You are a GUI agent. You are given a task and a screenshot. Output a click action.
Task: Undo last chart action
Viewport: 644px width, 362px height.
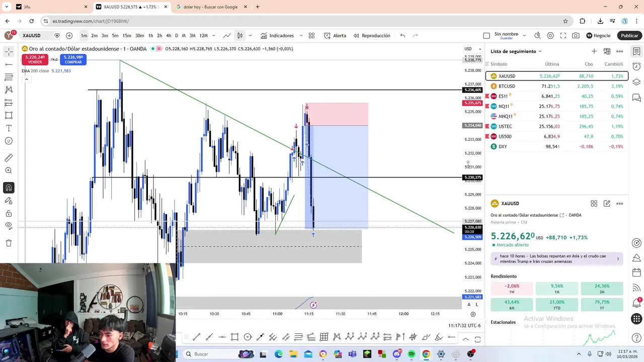403,36
